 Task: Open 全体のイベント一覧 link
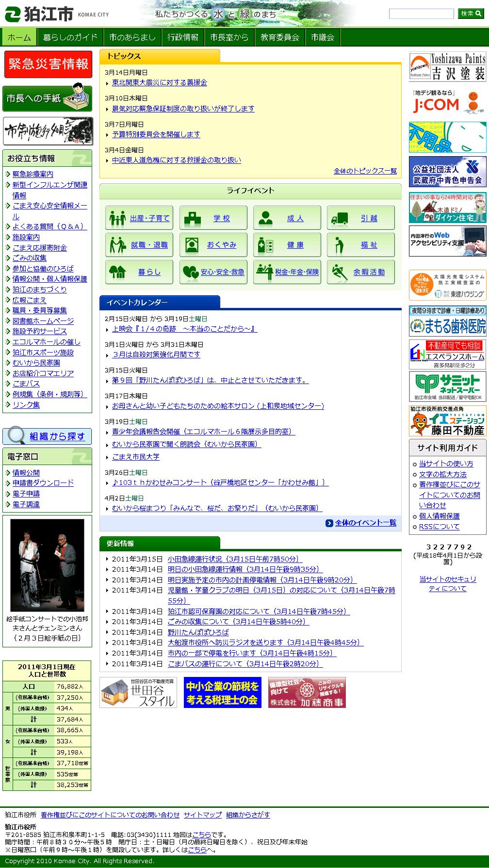point(365,523)
